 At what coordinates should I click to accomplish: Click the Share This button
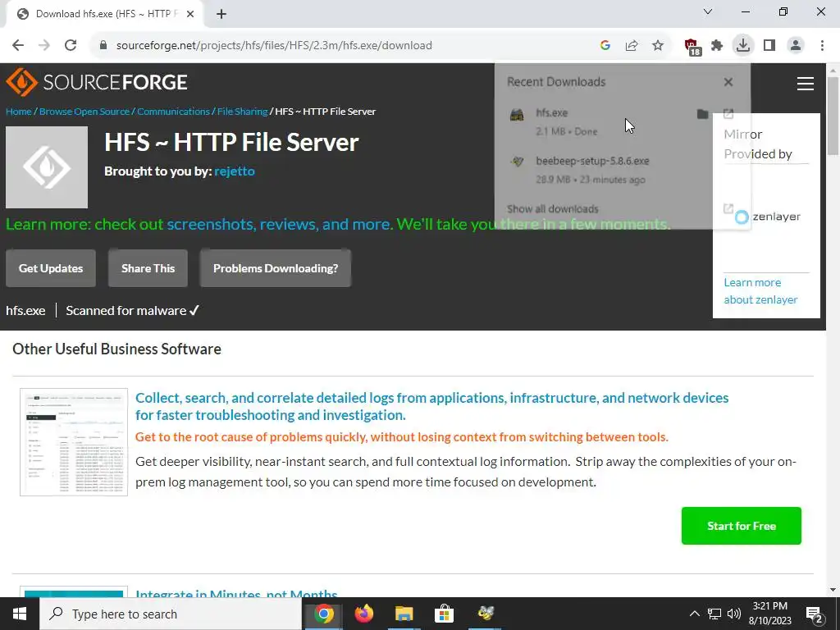pos(148,268)
